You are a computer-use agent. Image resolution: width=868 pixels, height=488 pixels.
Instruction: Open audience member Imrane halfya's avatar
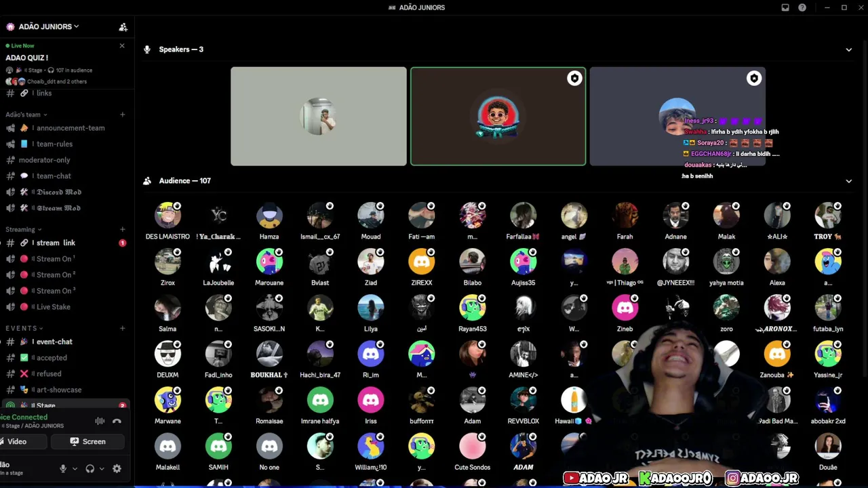tap(320, 401)
